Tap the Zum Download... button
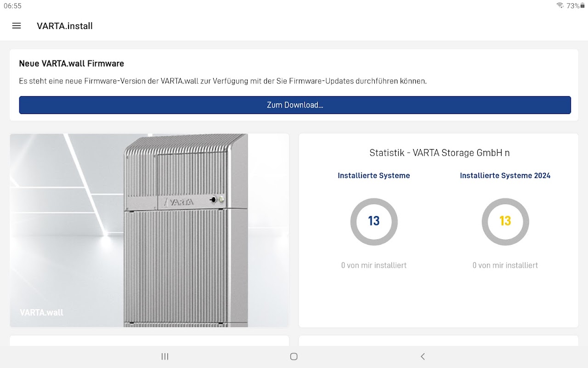Screen dimensions: 588x368 tap(295, 105)
